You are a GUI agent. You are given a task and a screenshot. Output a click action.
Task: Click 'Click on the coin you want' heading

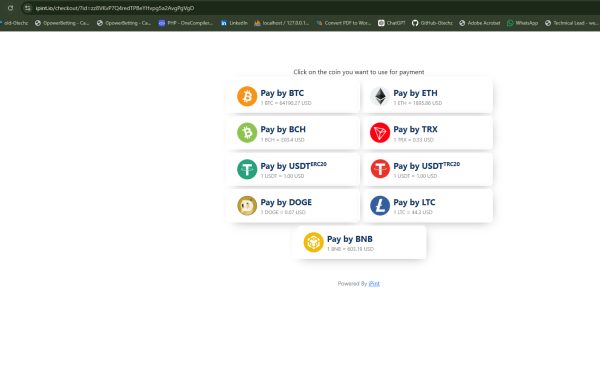point(359,72)
